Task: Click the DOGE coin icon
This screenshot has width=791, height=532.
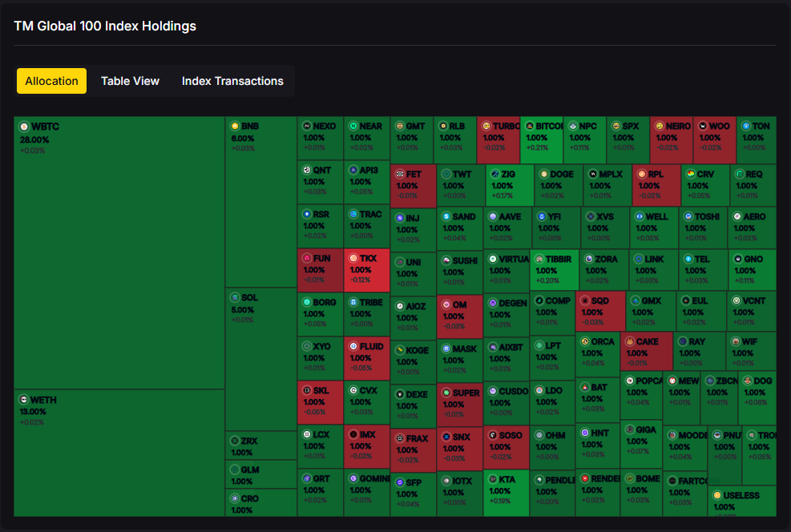Action: click(x=544, y=174)
